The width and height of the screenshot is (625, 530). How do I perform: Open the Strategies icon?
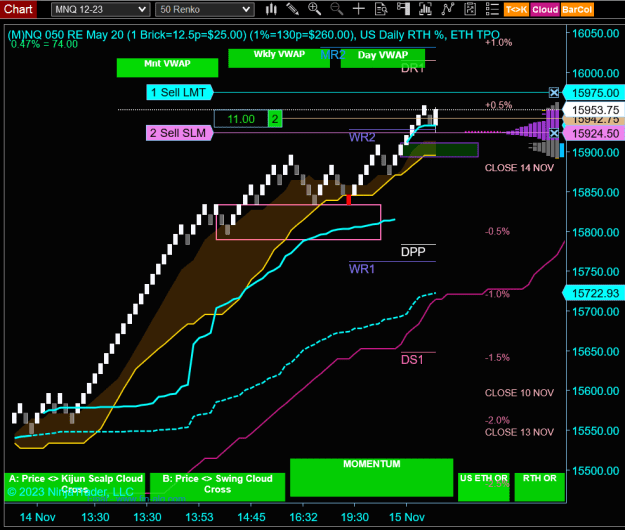[470, 9]
